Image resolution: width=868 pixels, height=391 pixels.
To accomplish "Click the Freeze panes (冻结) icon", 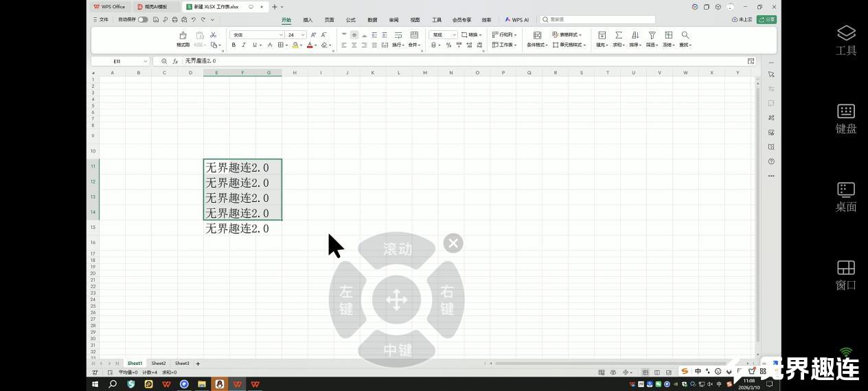I will (x=668, y=35).
